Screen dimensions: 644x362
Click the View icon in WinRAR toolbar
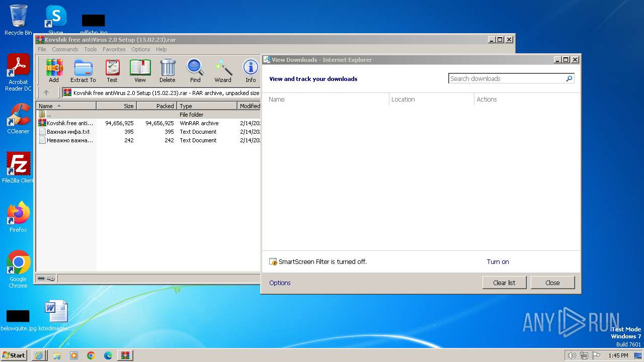[x=140, y=70]
